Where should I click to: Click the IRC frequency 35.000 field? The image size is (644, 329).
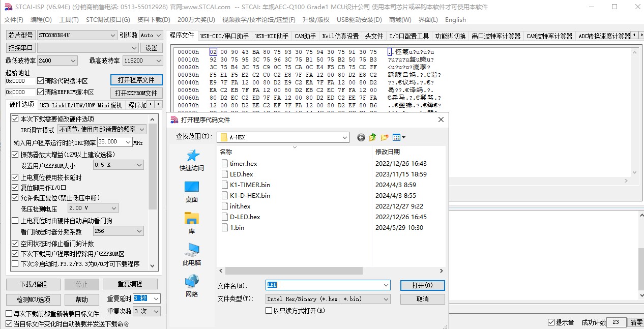coord(114,142)
